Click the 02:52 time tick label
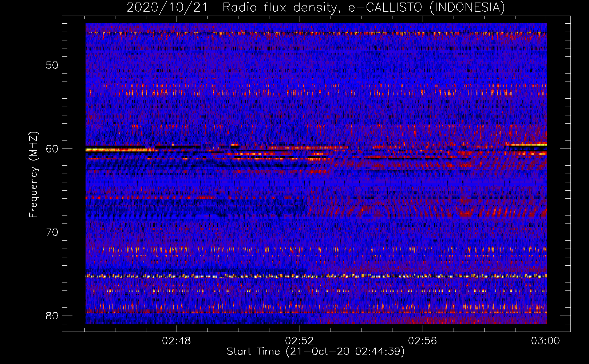589x364 pixels. tap(300, 341)
